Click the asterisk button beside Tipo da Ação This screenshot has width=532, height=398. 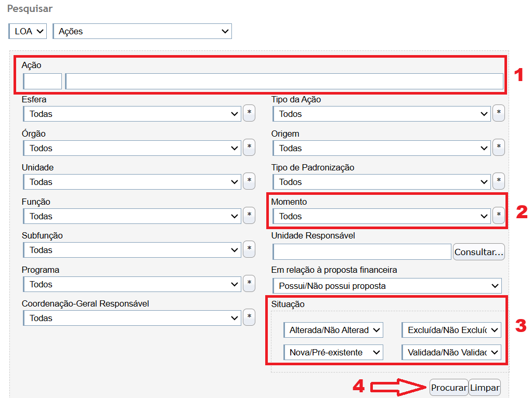499,113
